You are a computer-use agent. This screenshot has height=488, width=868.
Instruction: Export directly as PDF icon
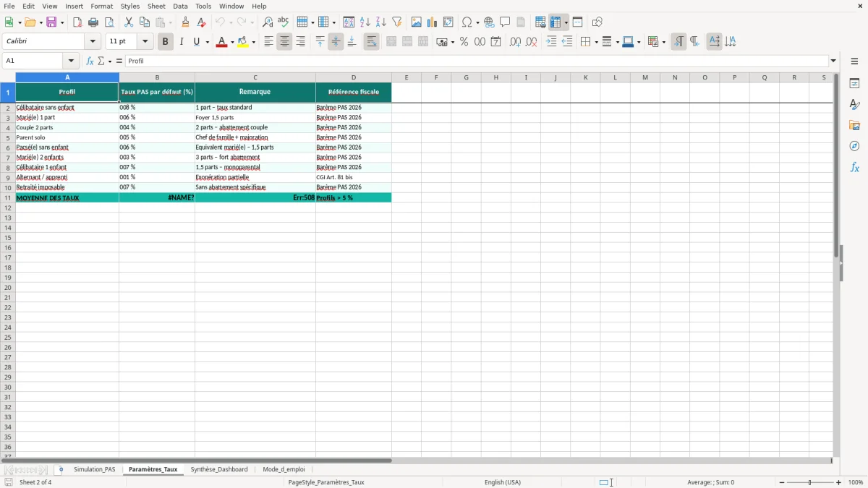(77, 22)
